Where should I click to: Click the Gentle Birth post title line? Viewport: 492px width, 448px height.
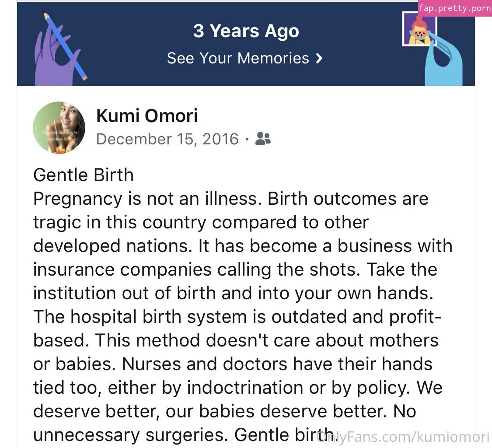pos(84,175)
